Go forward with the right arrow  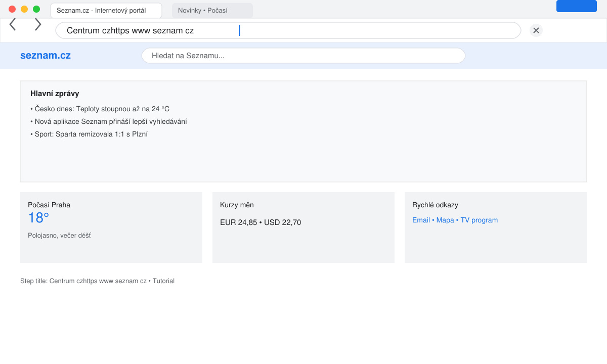pos(38,24)
